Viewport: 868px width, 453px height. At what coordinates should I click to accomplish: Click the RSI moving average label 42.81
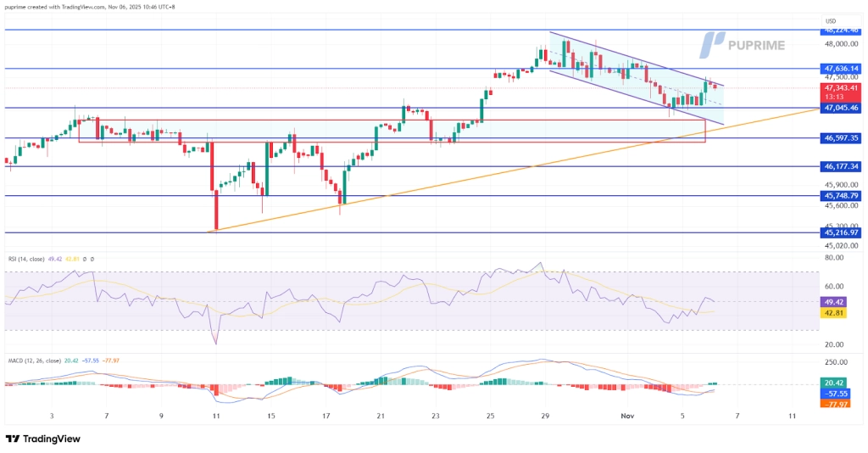[834, 313]
